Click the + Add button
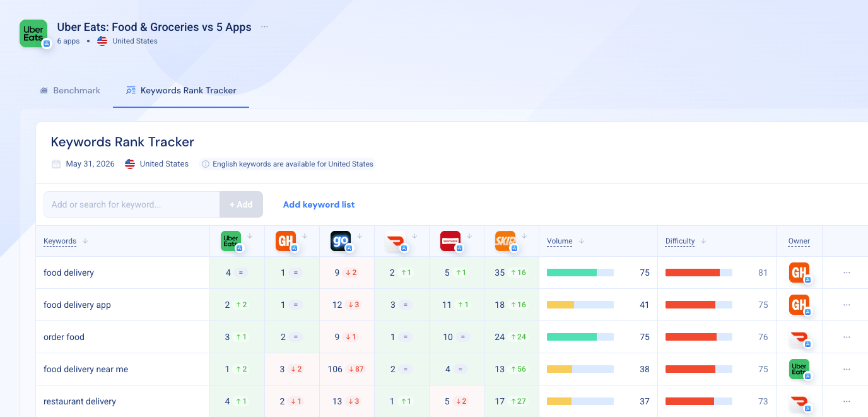Image resolution: width=868 pixels, height=417 pixels. click(241, 204)
